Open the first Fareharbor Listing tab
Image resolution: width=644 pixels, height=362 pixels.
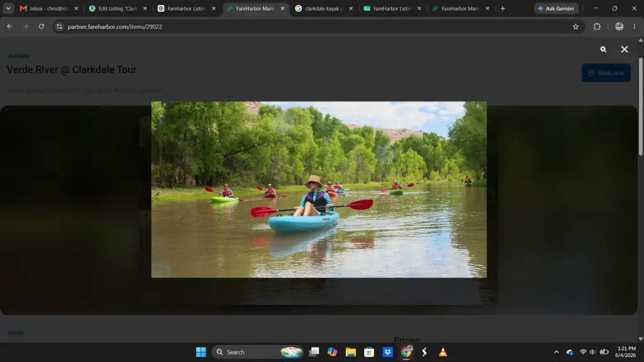point(186,8)
